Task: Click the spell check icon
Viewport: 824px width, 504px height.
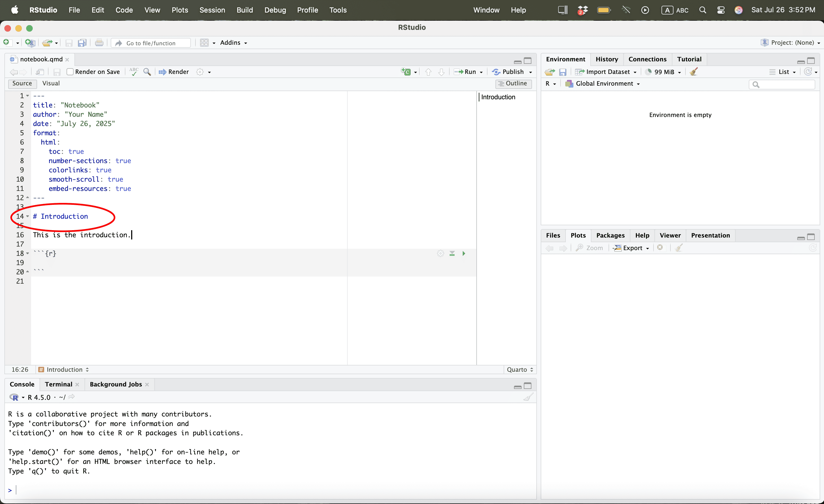Action: 134,72
